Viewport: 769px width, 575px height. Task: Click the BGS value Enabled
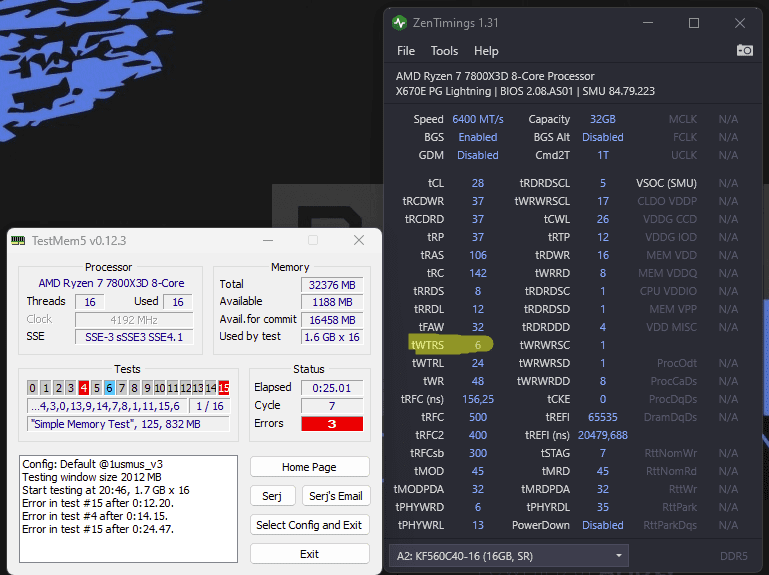478,137
